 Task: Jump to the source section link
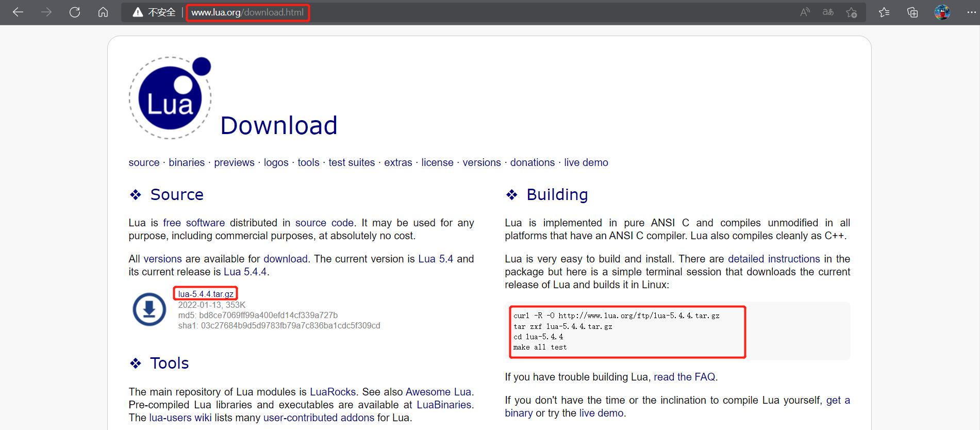(x=144, y=162)
